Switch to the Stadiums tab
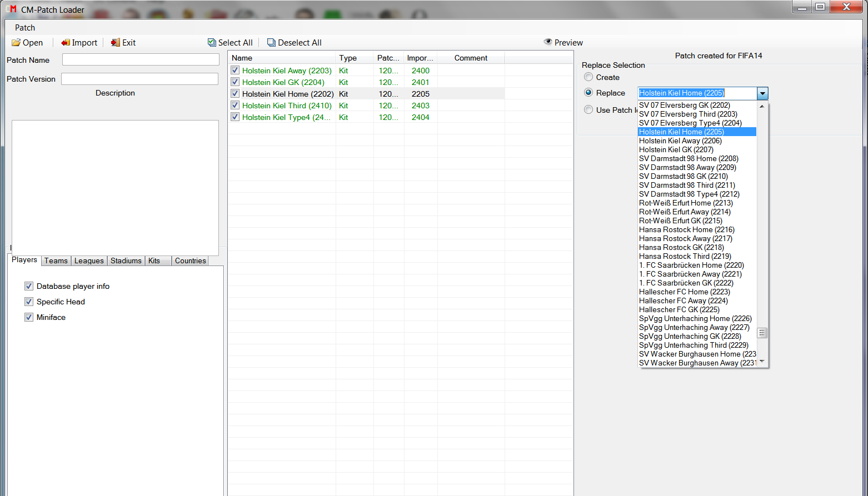 [x=126, y=260]
